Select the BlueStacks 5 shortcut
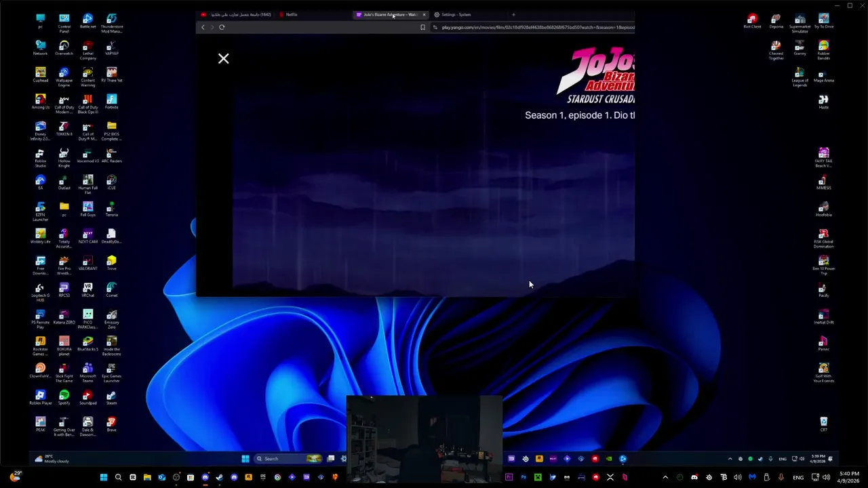The image size is (868, 488). (x=87, y=344)
